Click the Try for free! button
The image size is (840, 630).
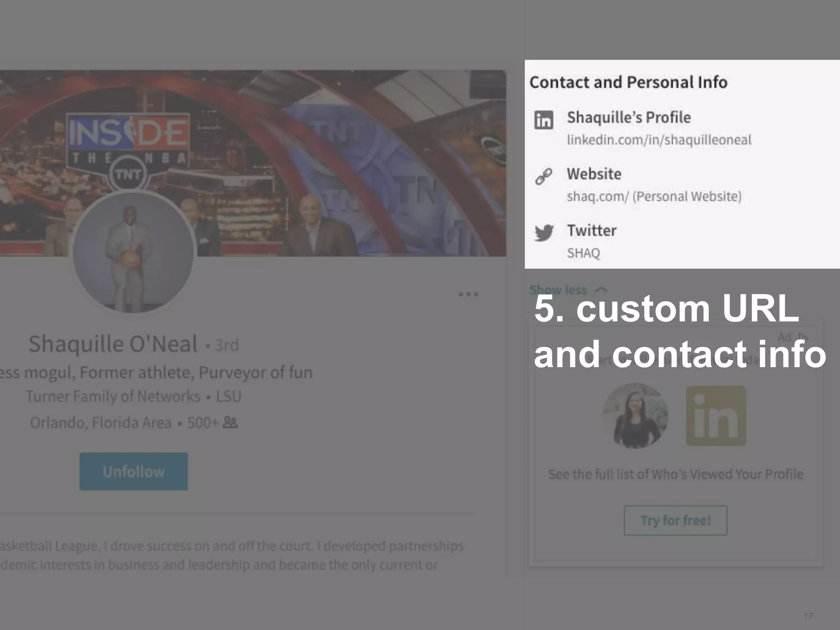tap(676, 520)
